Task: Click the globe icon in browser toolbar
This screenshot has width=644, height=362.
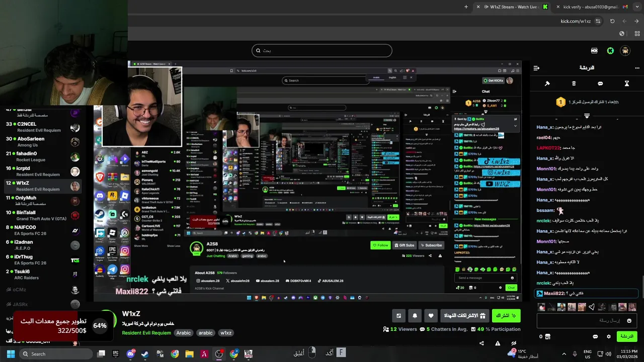Action: coord(622,33)
